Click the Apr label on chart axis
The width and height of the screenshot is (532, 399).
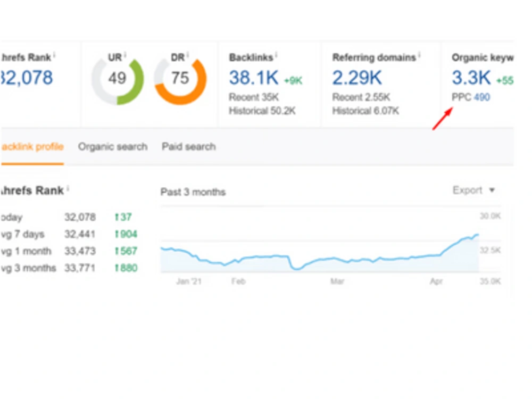(436, 281)
